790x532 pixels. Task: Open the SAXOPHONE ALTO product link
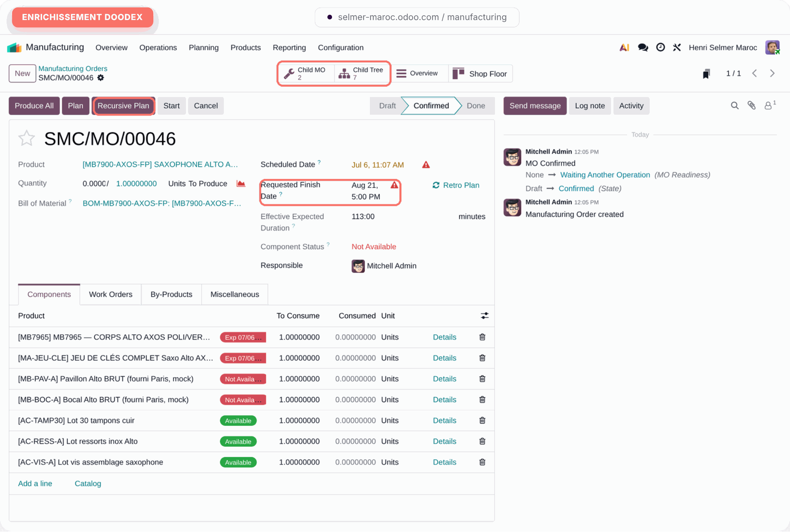160,164
